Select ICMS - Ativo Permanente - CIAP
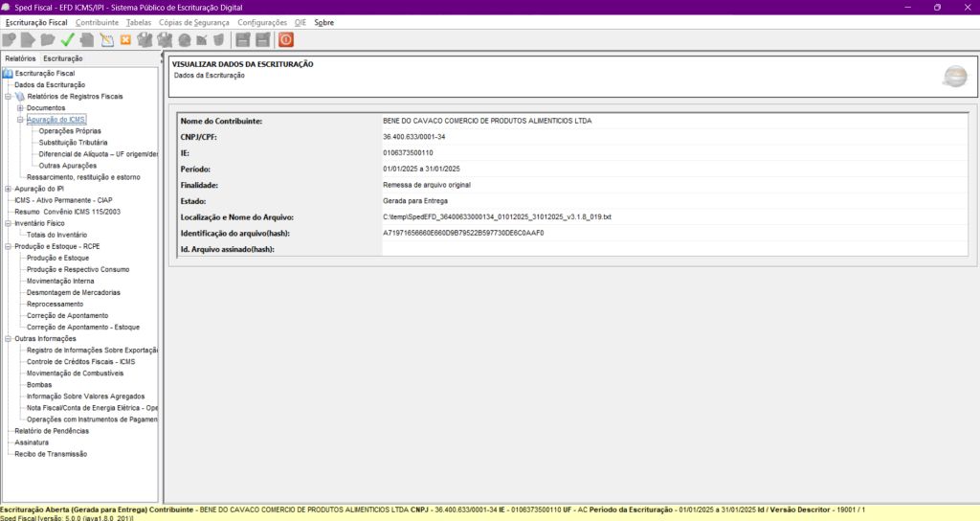The height and width of the screenshot is (521, 980). (64, 201)
